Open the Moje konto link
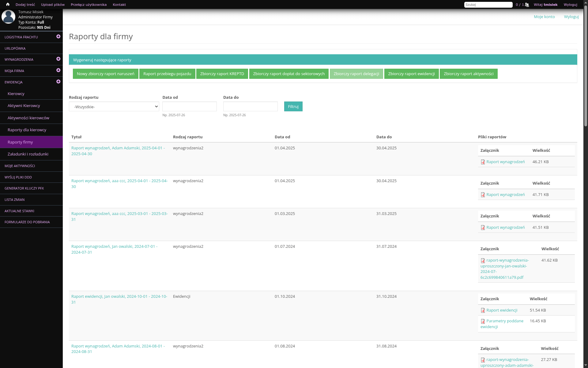 (544, 17)
